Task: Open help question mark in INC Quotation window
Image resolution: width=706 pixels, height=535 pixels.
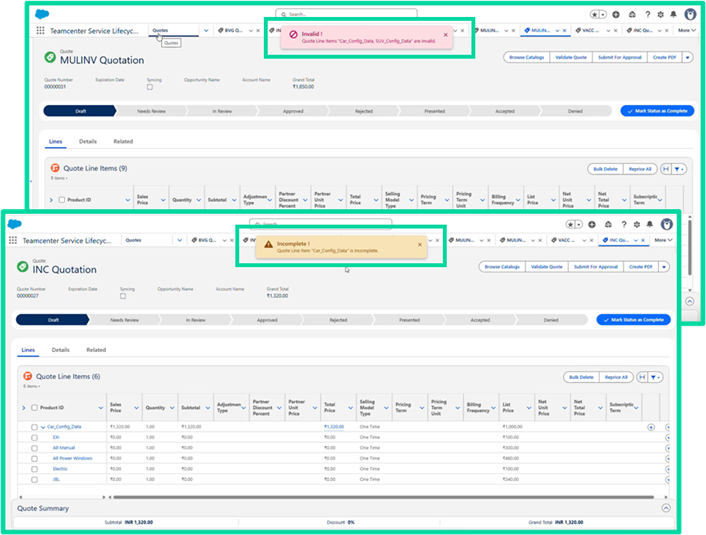Action: point(624,224)
